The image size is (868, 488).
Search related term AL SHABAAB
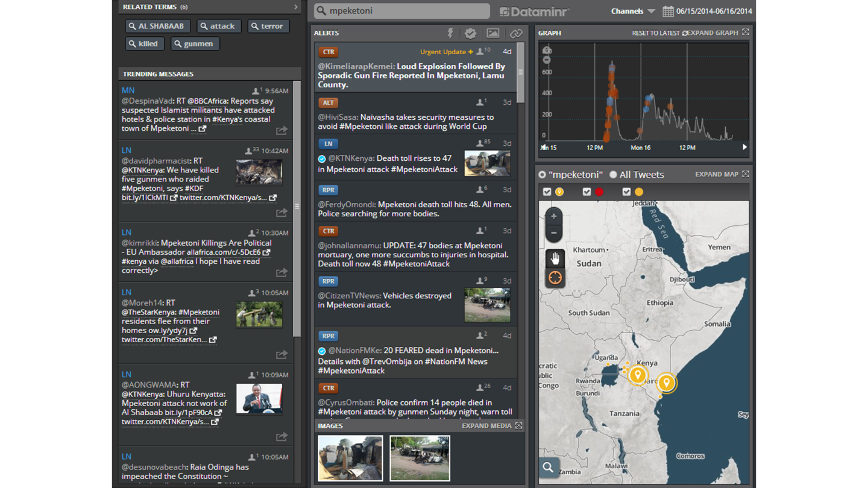[x=158, y=26]
